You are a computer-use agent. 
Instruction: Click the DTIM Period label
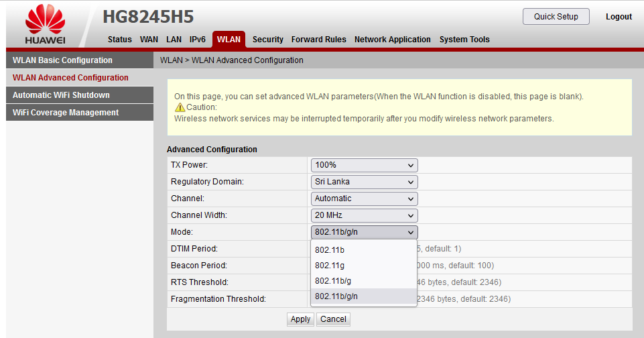tap(194, 249)
